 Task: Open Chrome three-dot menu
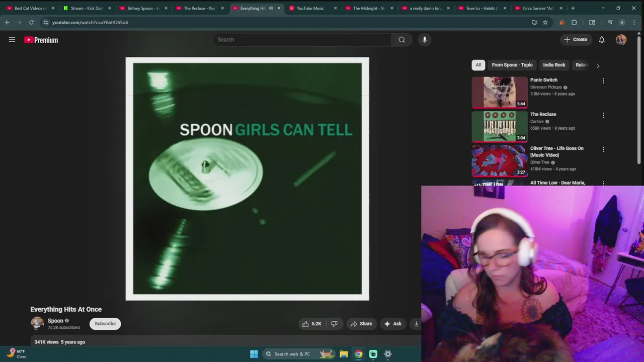point(634,22)
